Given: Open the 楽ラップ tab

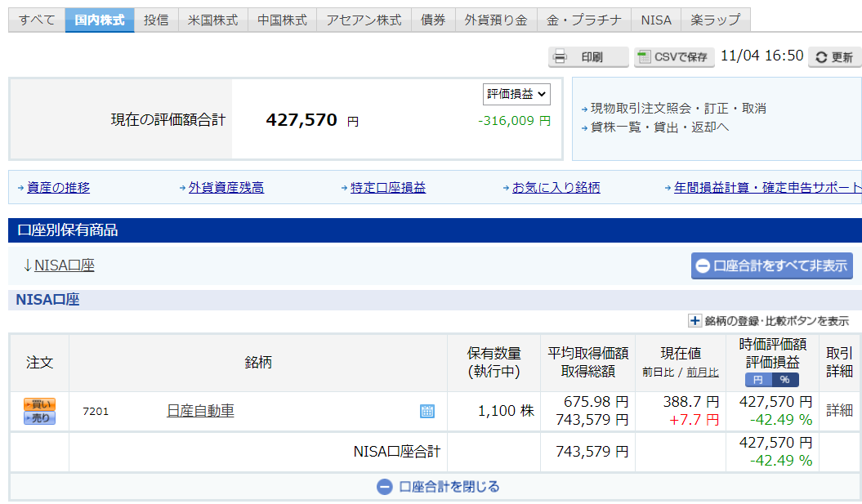Looking at the screenshot, I should coord(716,20).
